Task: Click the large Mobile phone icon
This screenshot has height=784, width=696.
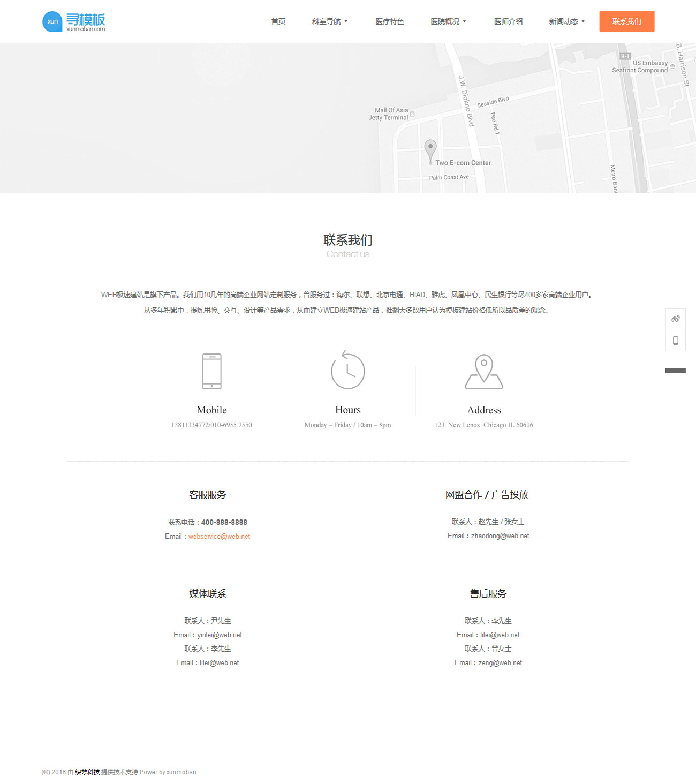Action: [x=211, y=371]
